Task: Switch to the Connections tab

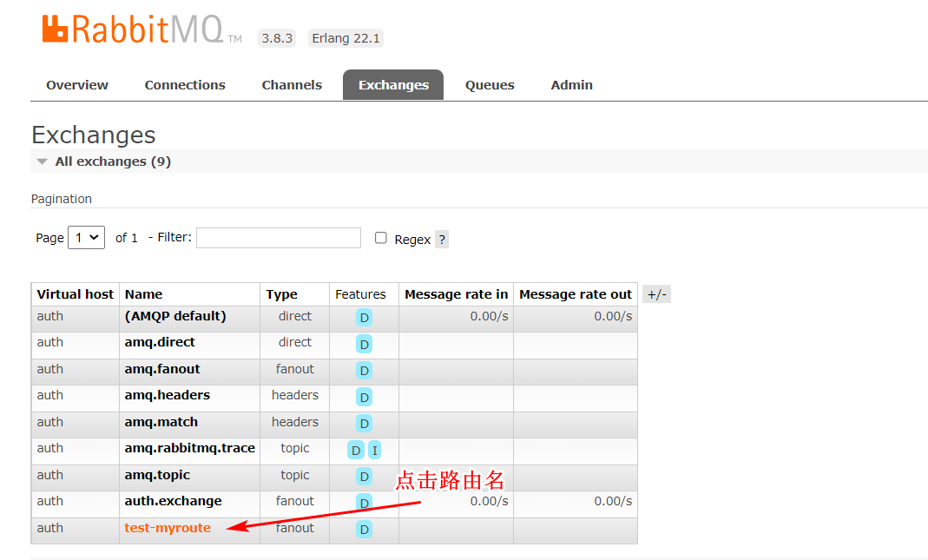Action: 185,85
